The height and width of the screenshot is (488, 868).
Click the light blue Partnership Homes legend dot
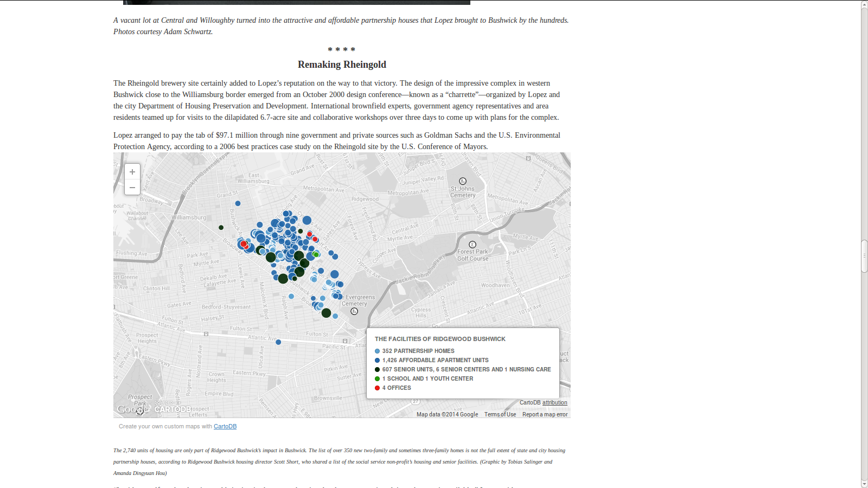(378, 351)
